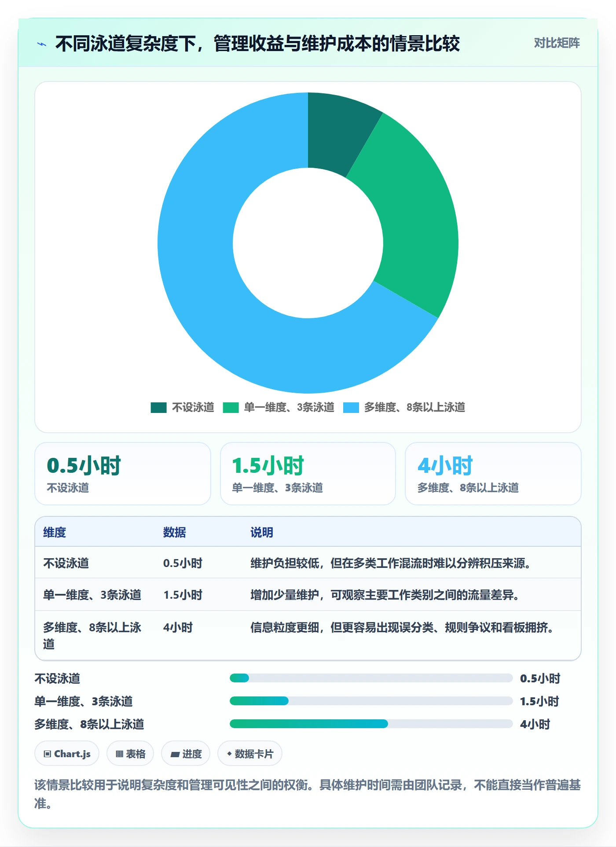Click the 进度 tag chip

[x=186, y=754]
